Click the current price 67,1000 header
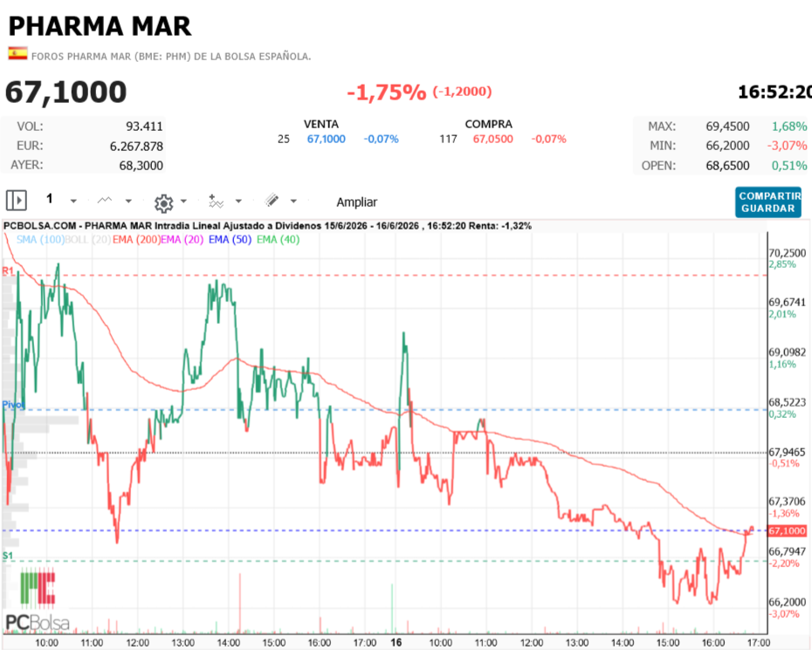The height and width of the screenshot is (650, 812). tap(65, 92)
